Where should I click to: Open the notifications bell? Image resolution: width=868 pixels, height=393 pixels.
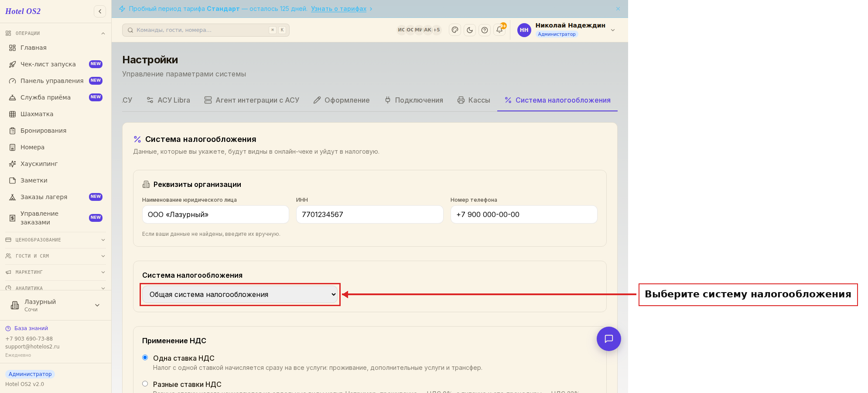pos(499,30)
